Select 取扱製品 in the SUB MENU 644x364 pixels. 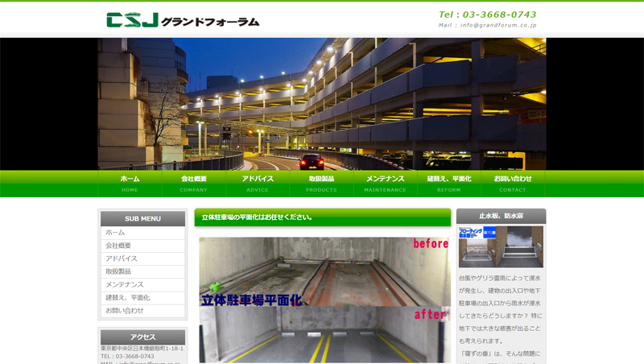(143, 271)
